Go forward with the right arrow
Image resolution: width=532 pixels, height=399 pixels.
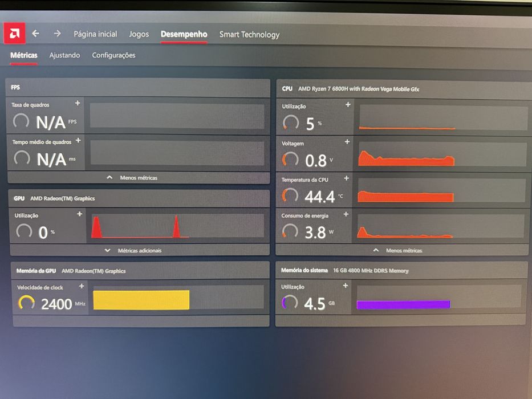coord(58,33)
